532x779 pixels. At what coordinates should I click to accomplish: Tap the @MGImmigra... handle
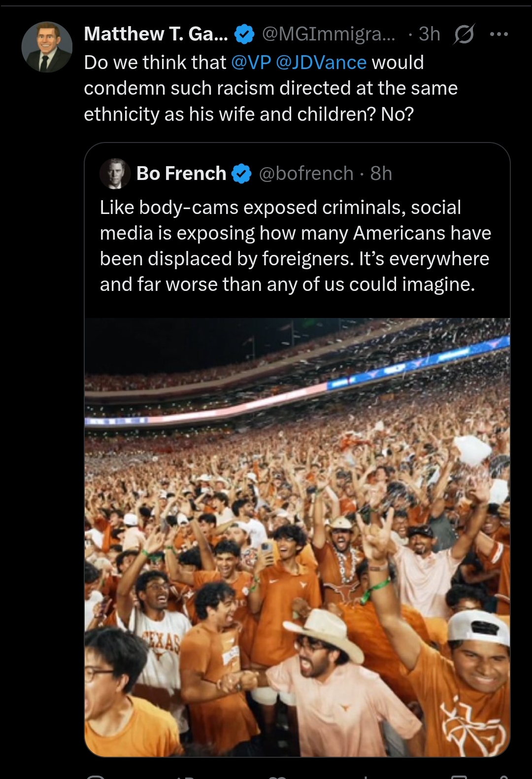tap(329, 34)
